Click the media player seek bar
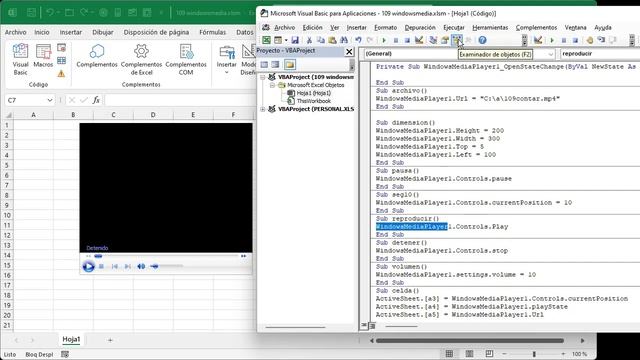The height and width of the screenshot is (360, 640). click(x=167, y=256)
